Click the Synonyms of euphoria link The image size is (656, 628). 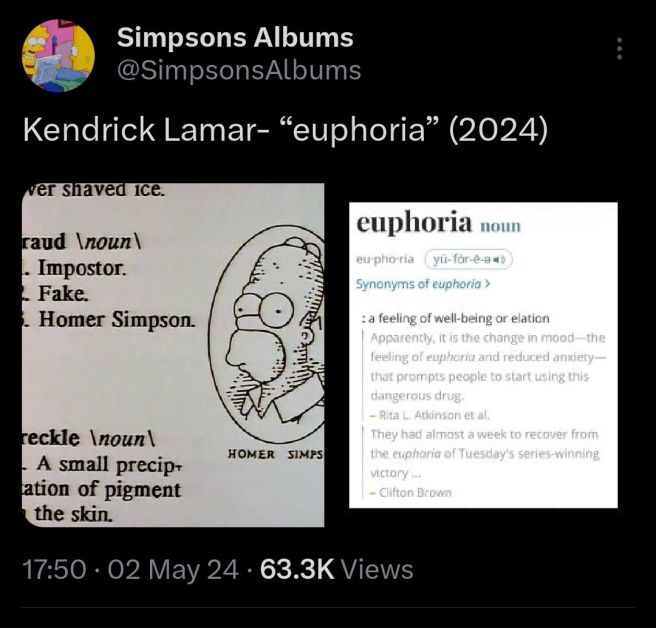click(418, 284)
